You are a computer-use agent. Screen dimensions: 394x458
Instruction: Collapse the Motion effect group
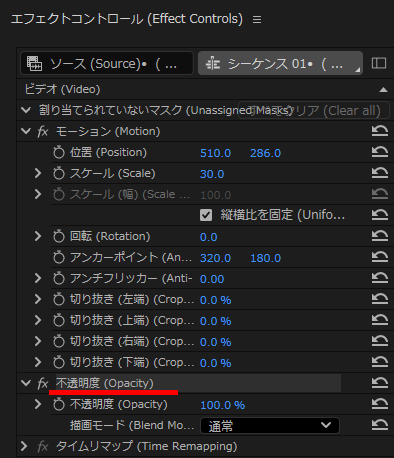(26, 131)
